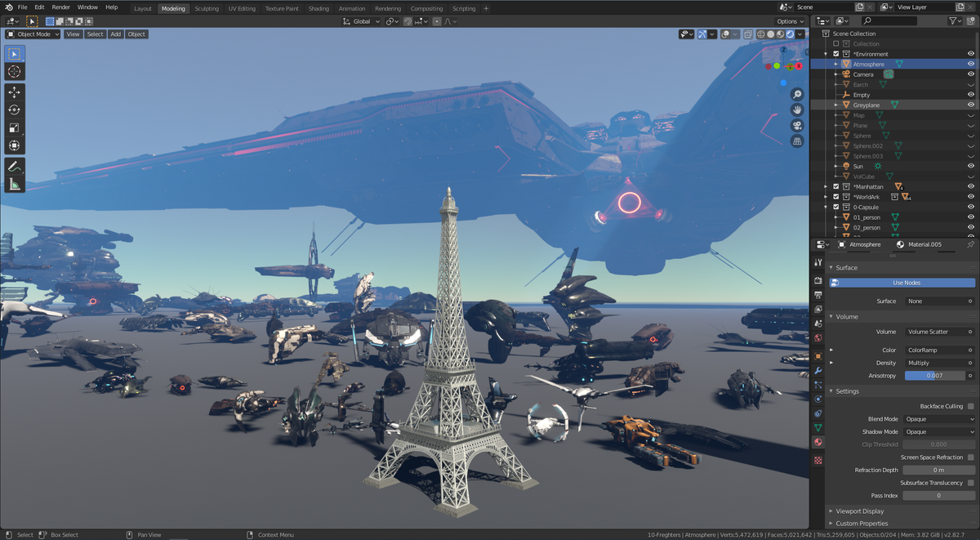Select the Select Box tool in the toolbar
Viewport: 980px width, 540px height.
pos(14,54)
